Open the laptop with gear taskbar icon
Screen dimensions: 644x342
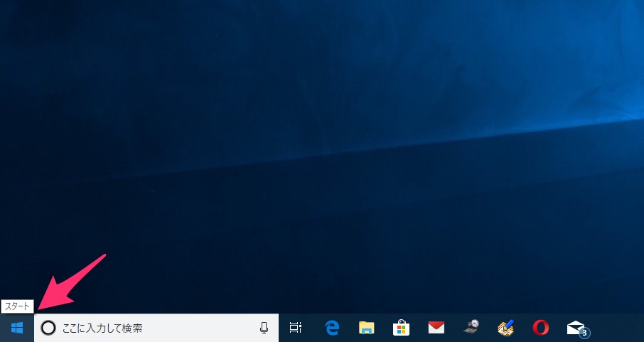471,327
